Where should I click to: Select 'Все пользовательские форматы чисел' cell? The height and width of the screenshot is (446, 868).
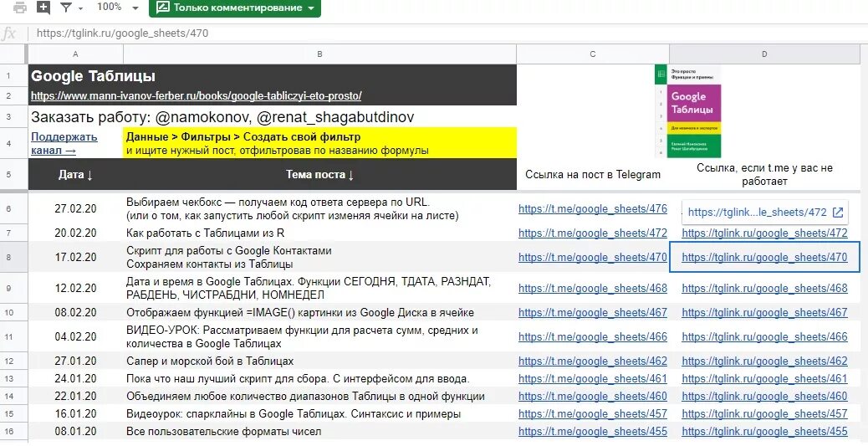(x=320, y=432)
